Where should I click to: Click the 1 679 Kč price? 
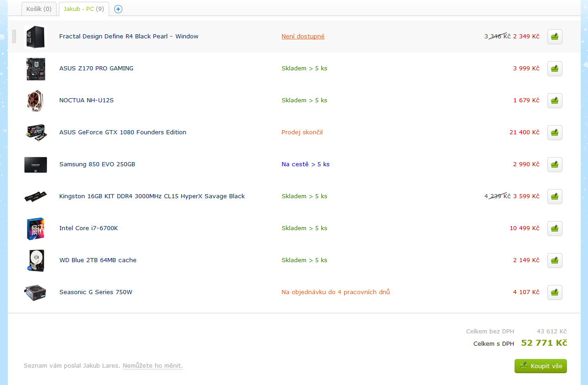point(526,100)
